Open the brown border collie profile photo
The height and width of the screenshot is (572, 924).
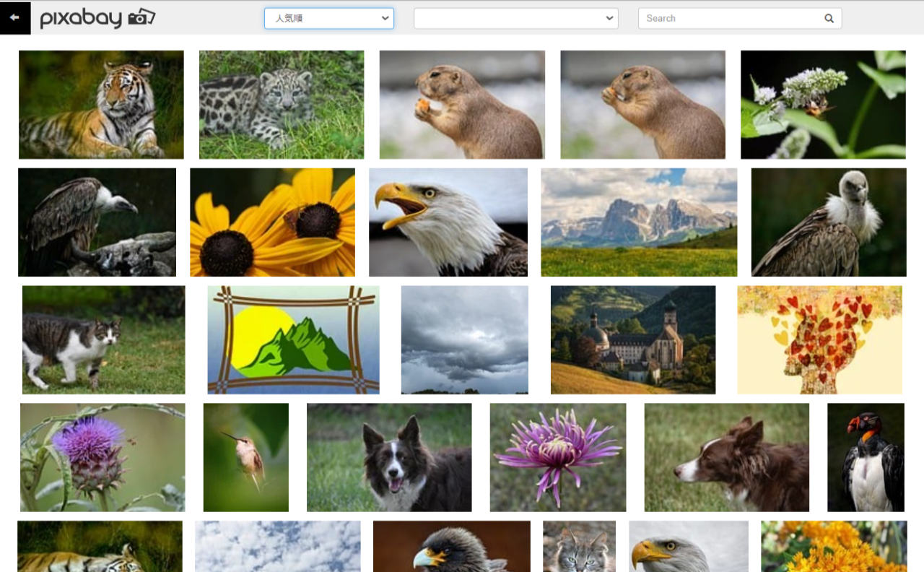727,458
